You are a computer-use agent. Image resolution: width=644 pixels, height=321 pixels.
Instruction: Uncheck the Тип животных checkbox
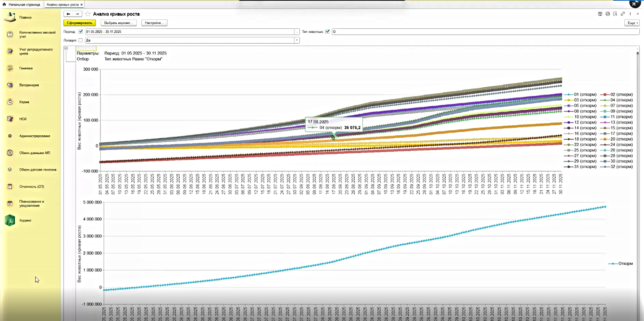tap(327, 32)
